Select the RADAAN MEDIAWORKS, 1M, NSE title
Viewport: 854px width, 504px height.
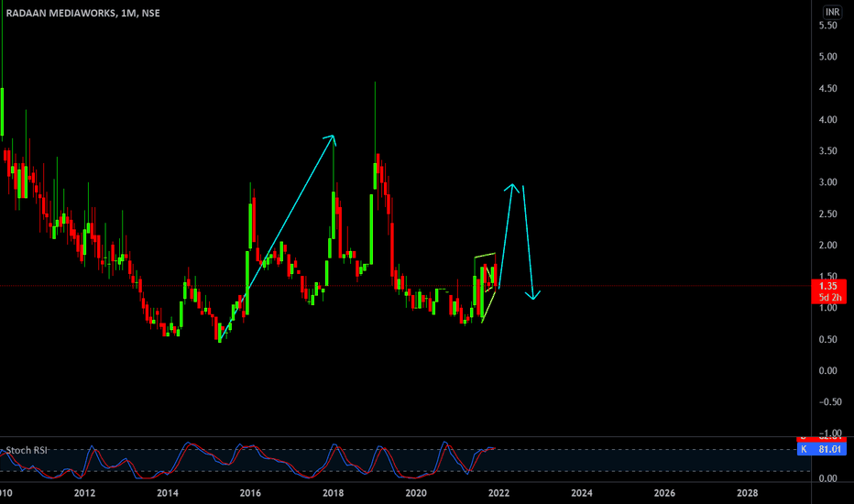point(83,13)
